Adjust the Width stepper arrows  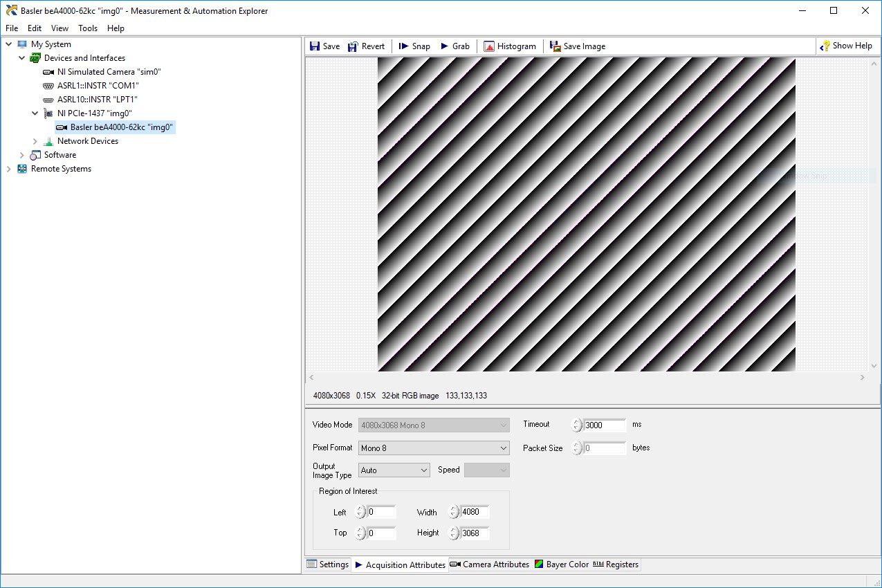[454, 513]
